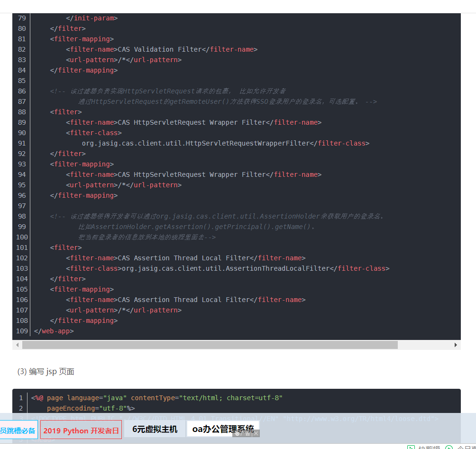The height and width of the screenshot is (449, 476).
Task: Click the comment mentioning getRemoteUser() on line 87
Action: click(x=228, y=101)
